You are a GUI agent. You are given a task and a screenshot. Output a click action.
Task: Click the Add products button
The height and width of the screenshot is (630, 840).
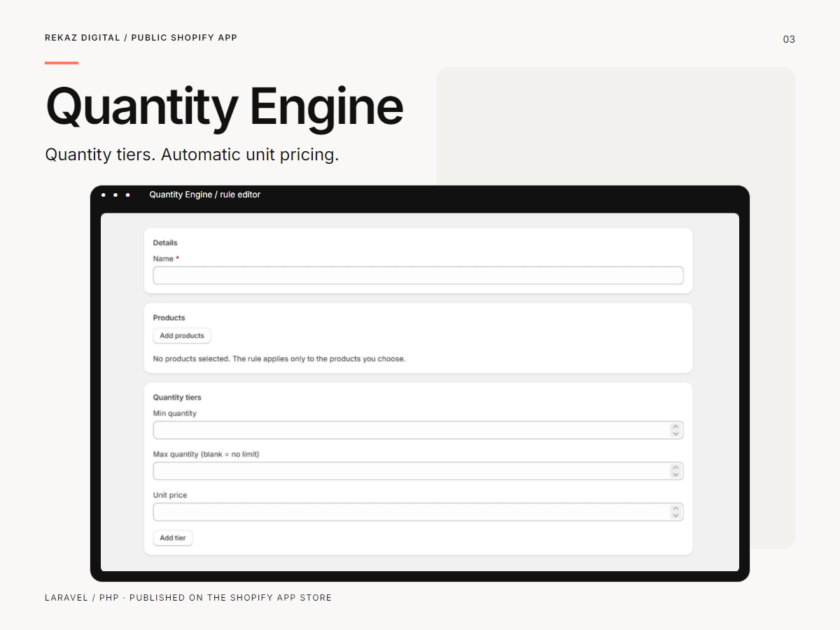click(x=182, y=336)
